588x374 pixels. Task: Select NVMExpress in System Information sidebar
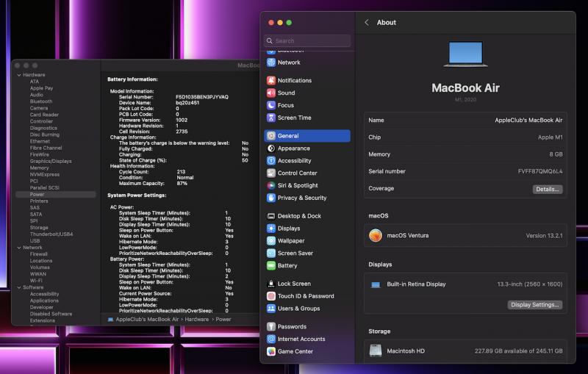45,175
